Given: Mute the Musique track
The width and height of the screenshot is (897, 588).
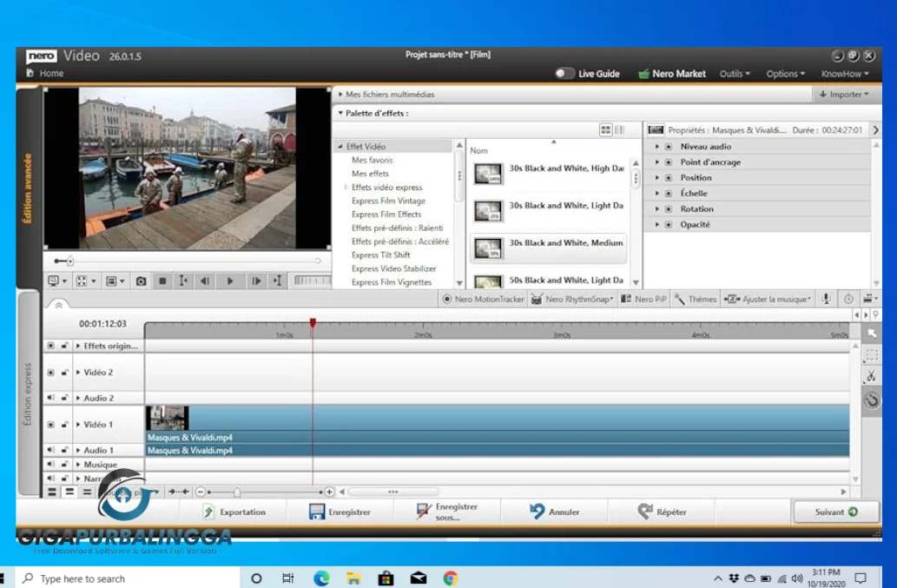Looking at the screenshot, I should coord(51,465).
